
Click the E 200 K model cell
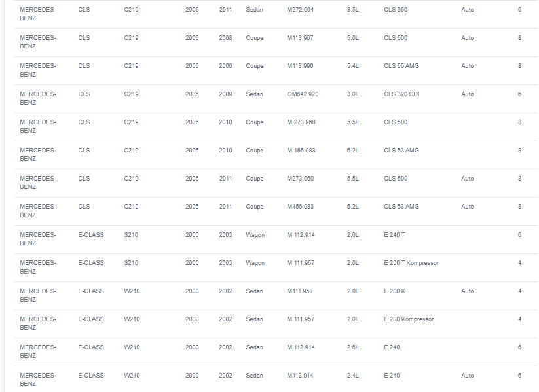(x=395, y=291)
